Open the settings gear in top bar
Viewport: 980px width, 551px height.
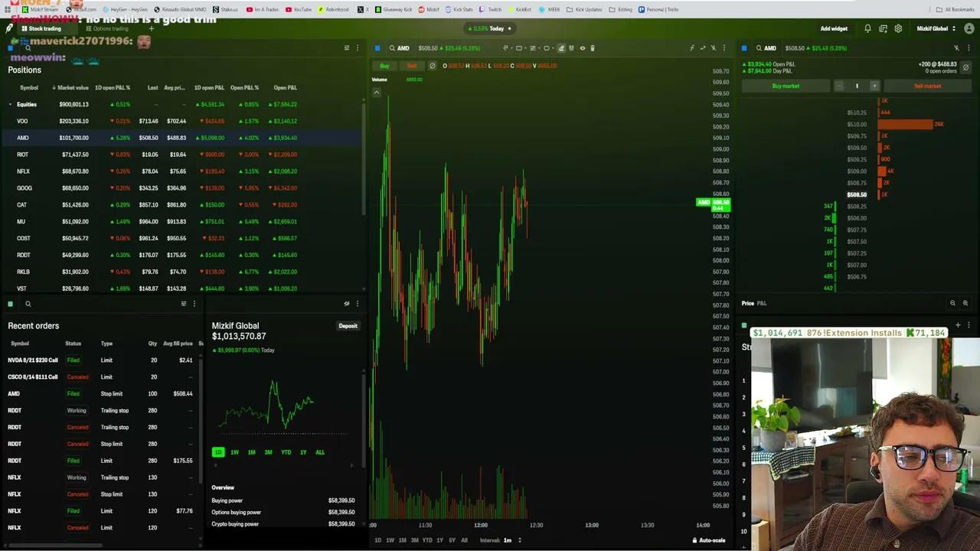[898, 28]
